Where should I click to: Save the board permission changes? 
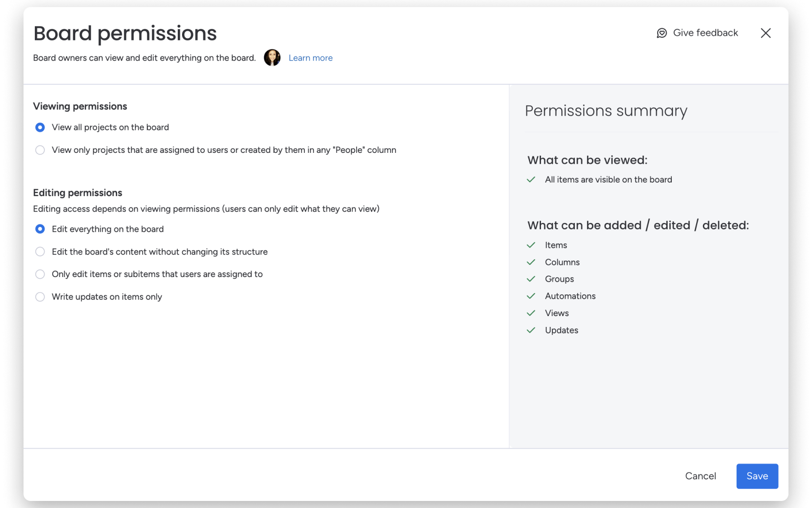757,476
